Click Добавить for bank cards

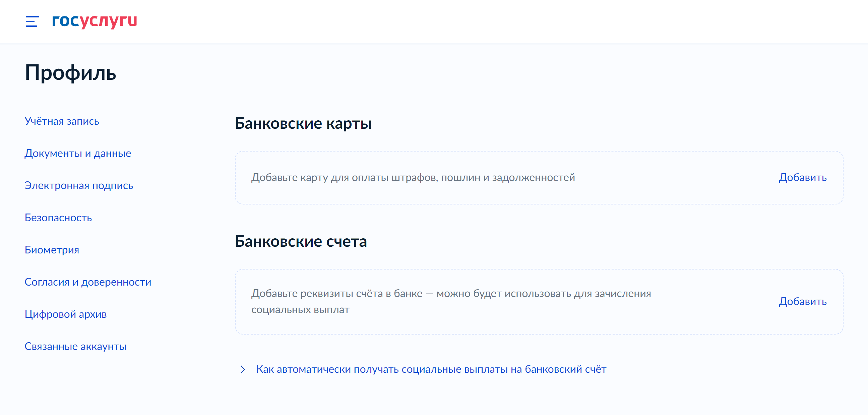[803, 177]
